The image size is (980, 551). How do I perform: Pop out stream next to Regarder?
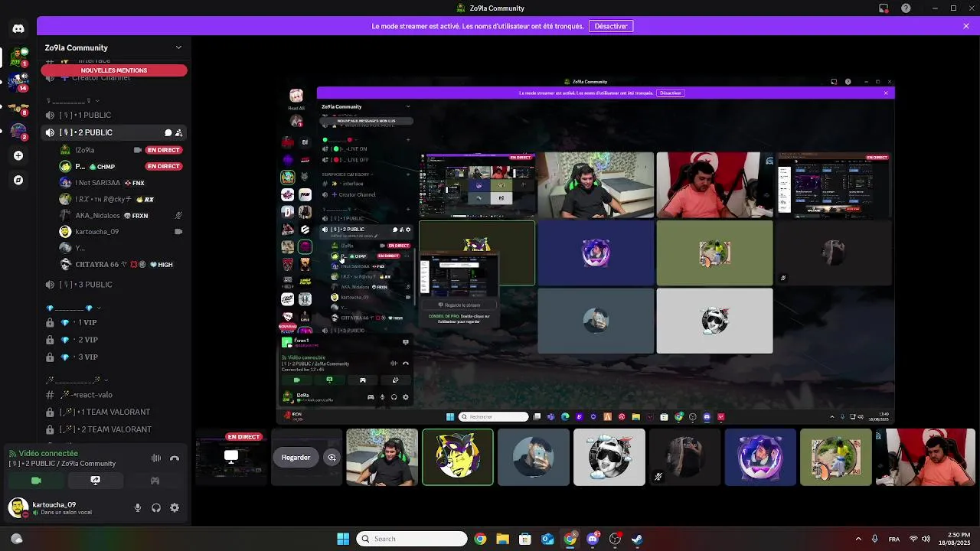332,458
